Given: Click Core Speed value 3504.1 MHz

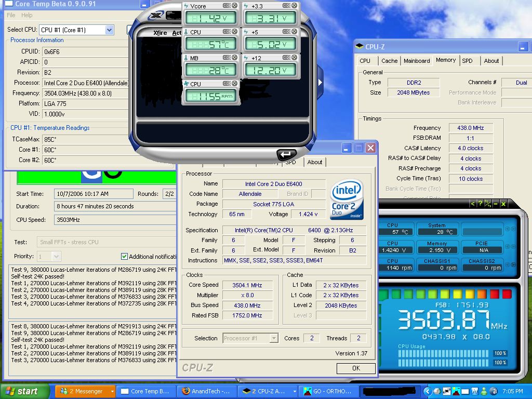Looking at the screenshot, I should coord(247,285).
